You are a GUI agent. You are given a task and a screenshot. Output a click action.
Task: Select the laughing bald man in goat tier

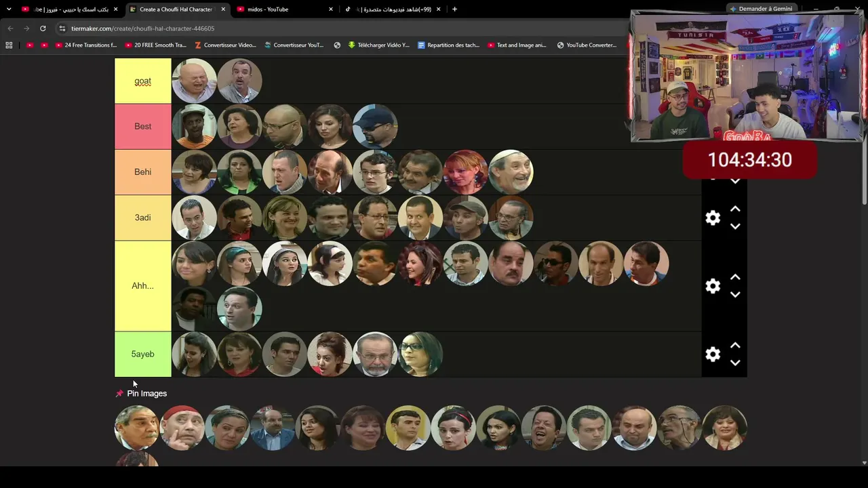pos(194,81)
